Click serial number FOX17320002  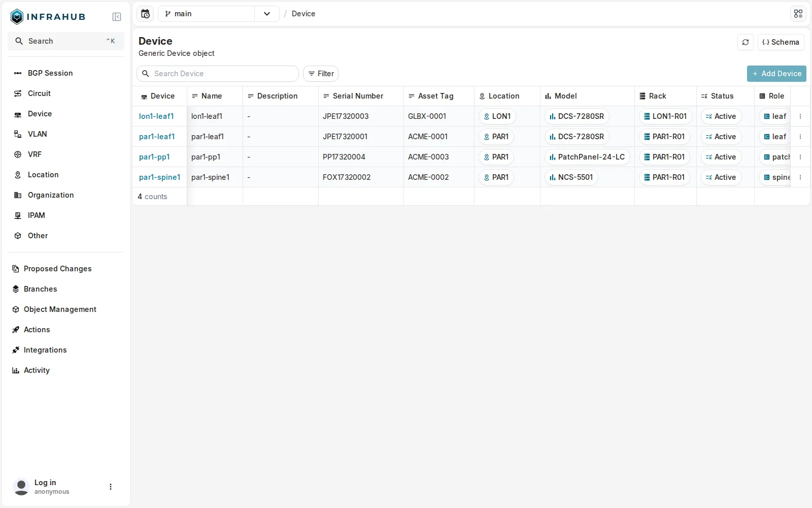click(x=347, y=177)
